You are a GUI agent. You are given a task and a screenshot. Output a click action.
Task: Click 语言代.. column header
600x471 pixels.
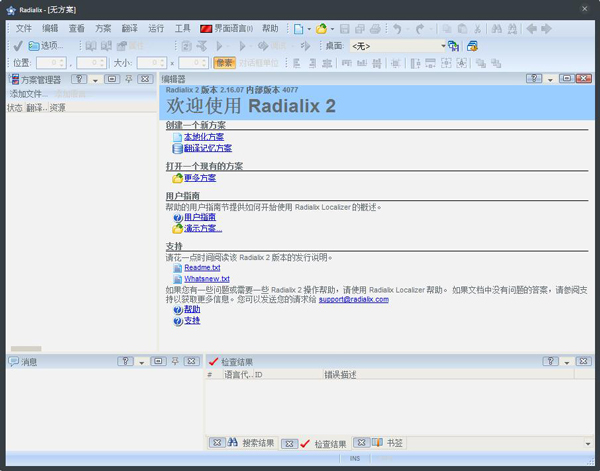click(x=238, y=375)
